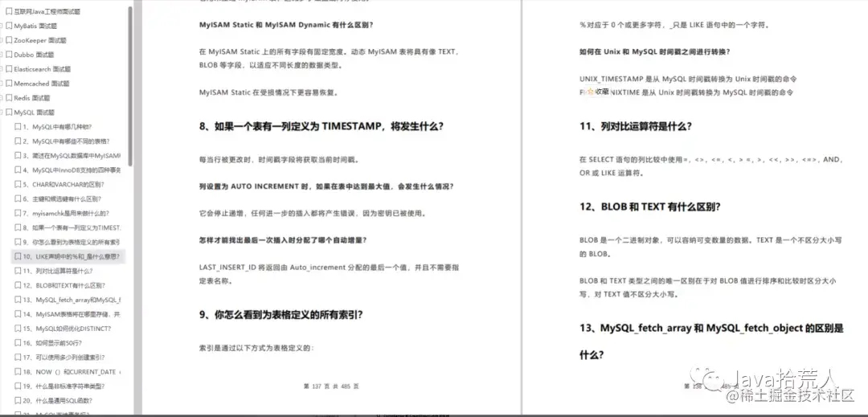
Task: Click bookmark icon of item 11 列对比运算符
Action: tap(18, 271)
